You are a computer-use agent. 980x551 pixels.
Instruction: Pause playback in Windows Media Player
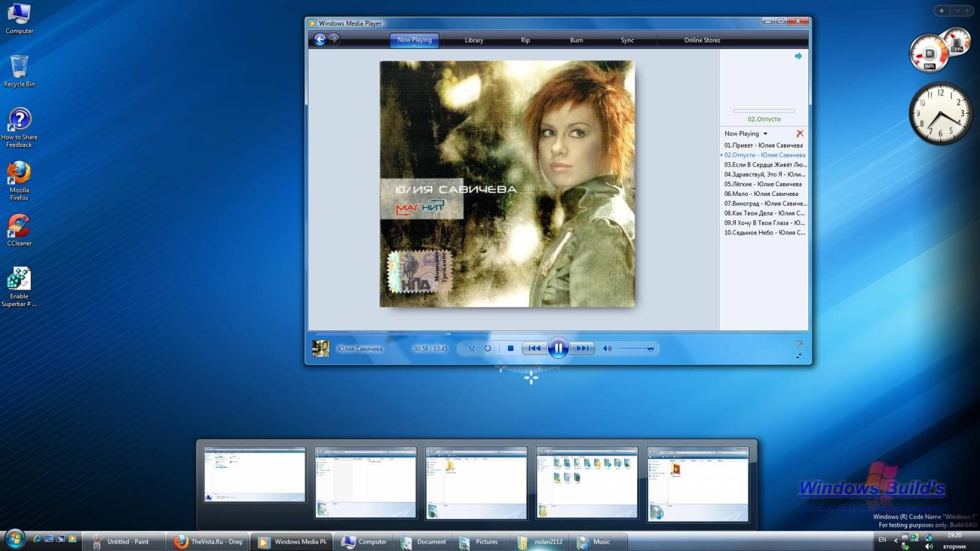[x=558, y=348]
